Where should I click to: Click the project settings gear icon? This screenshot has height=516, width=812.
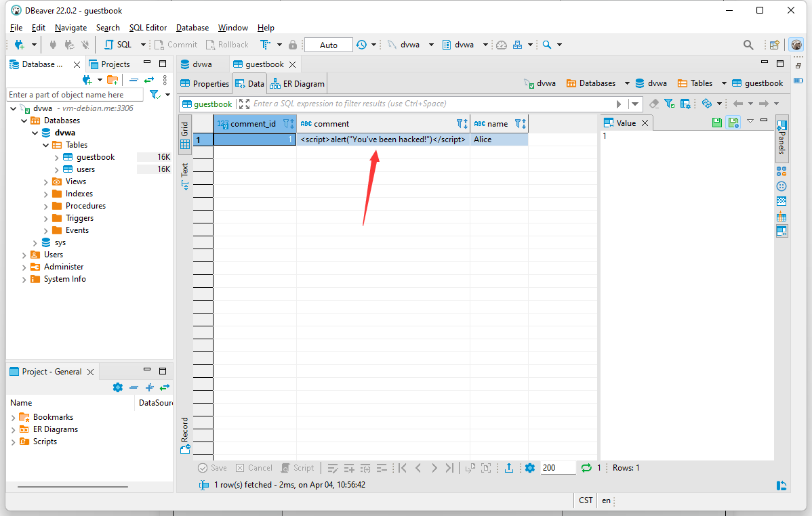[117, 387]
